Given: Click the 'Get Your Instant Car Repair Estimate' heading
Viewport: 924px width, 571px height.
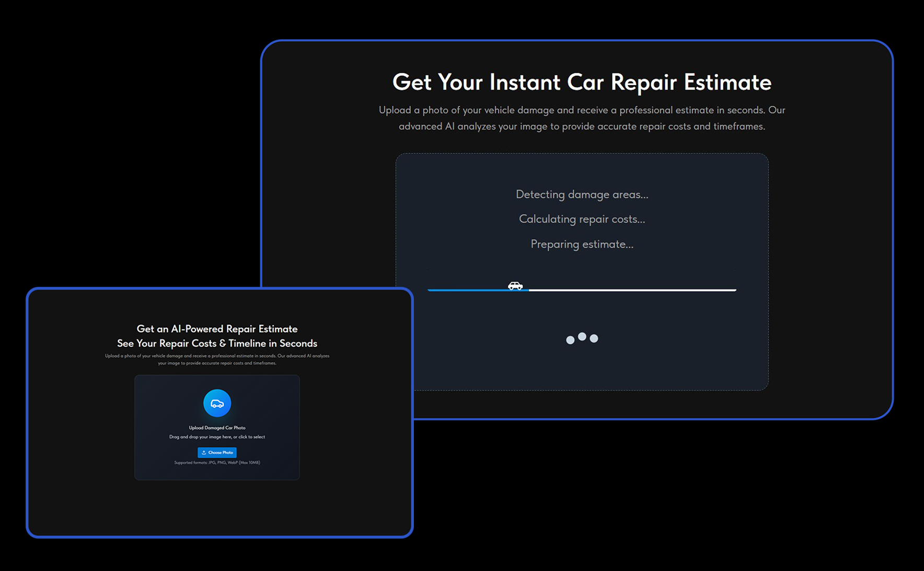Looking at the screenshot, I should pos(582,82).
